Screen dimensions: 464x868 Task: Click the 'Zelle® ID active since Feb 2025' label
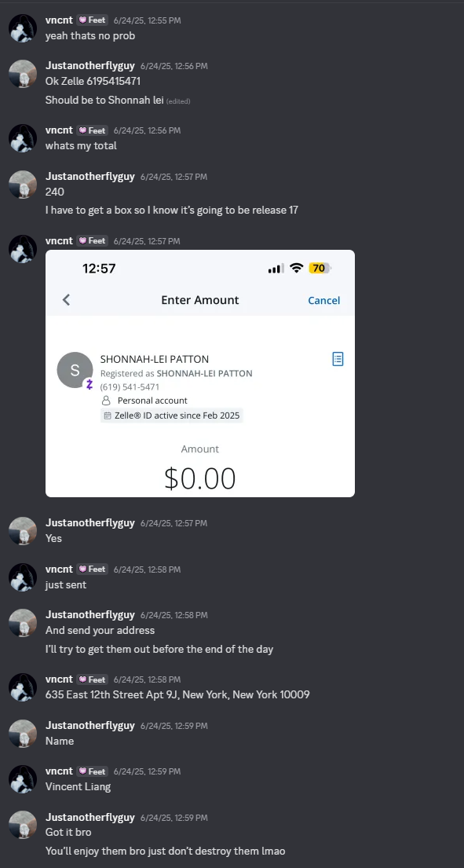pyautogui.click(x=172, y=416)
